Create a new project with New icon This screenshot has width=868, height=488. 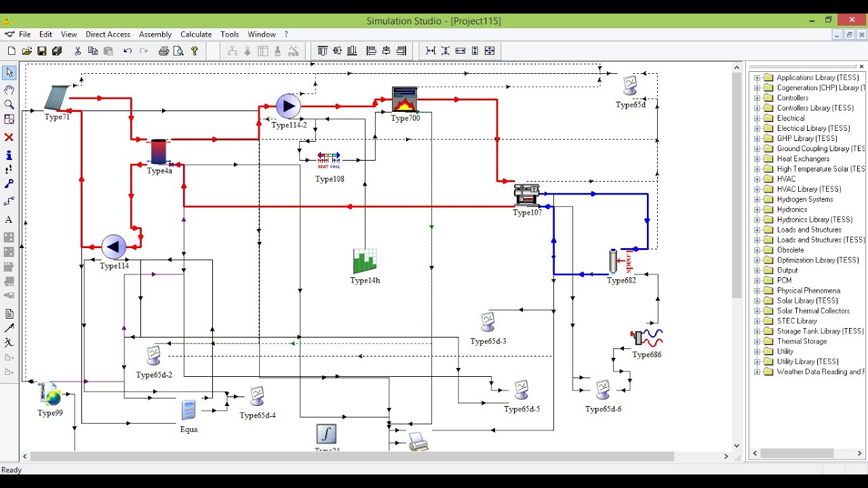(12, 51)
